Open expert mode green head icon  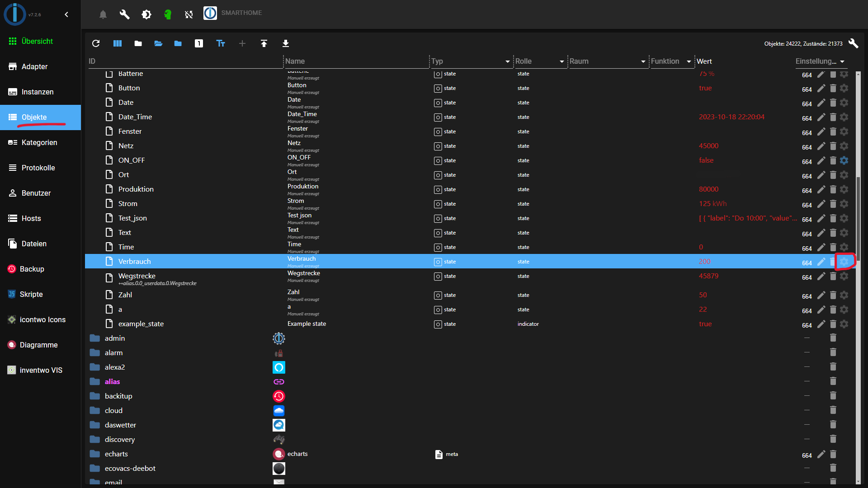[x=168, y=14]
